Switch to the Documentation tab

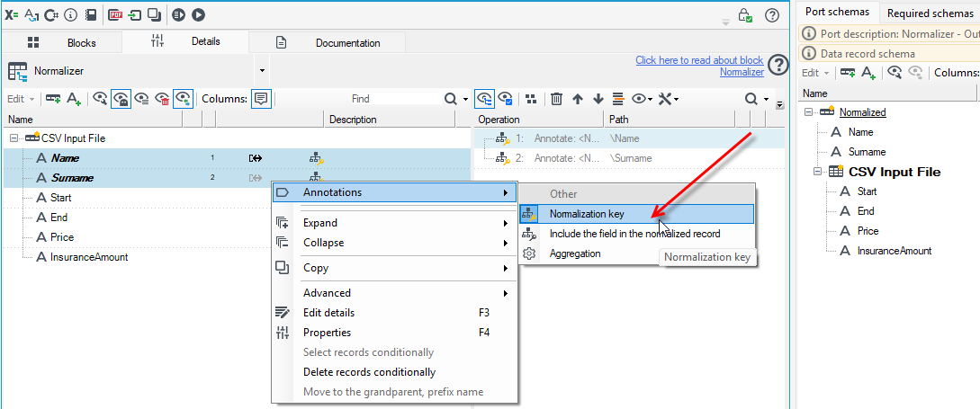[x=328, y=42]
